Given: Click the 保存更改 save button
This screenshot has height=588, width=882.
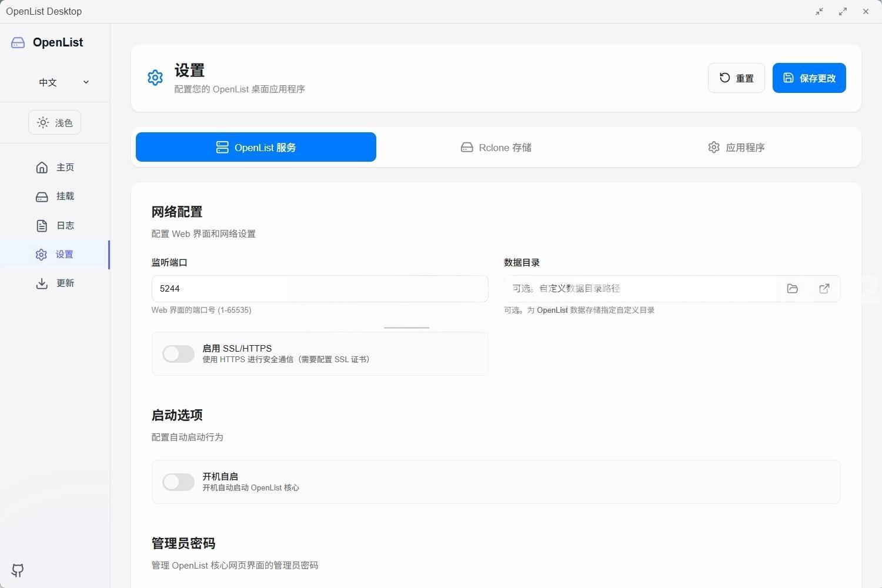Looking at the screenshot, I should pyautogui.click(x=808, y=78).
